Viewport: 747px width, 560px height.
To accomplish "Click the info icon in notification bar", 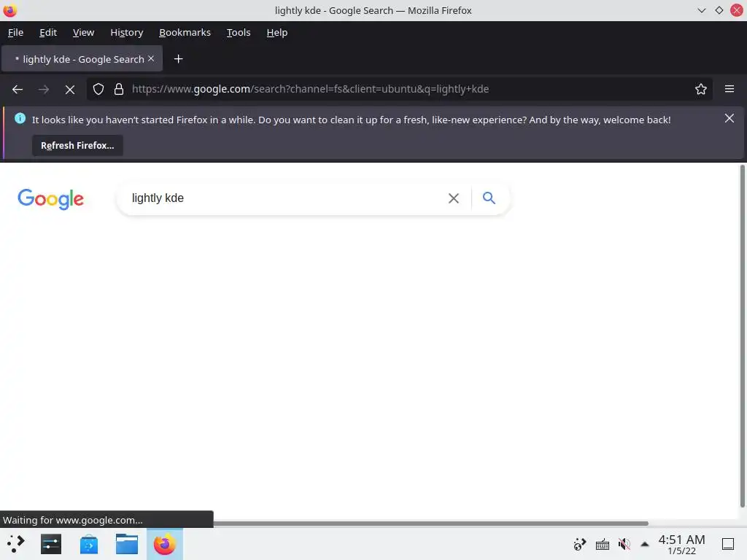I will (x=20, y=118).
